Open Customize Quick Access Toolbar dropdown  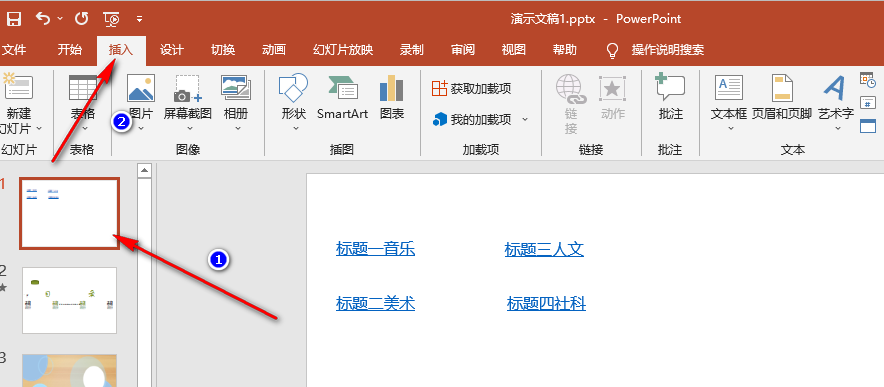(139, 19)
